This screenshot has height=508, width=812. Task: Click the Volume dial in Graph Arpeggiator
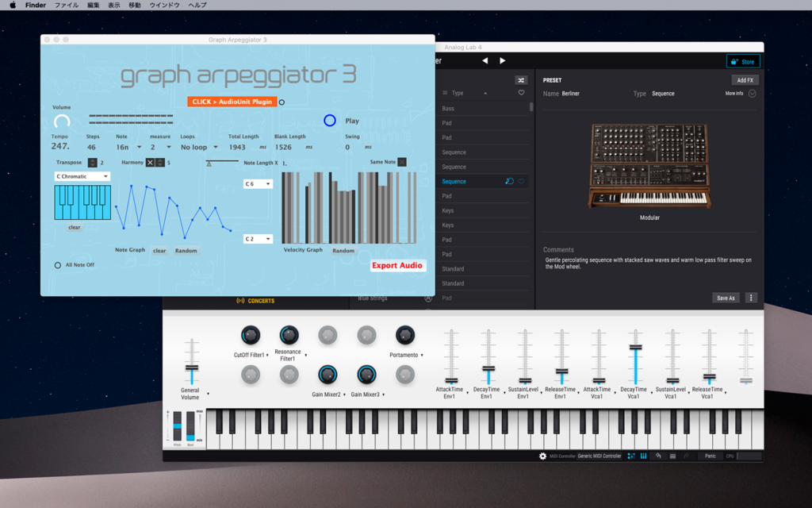pos(62,122)
